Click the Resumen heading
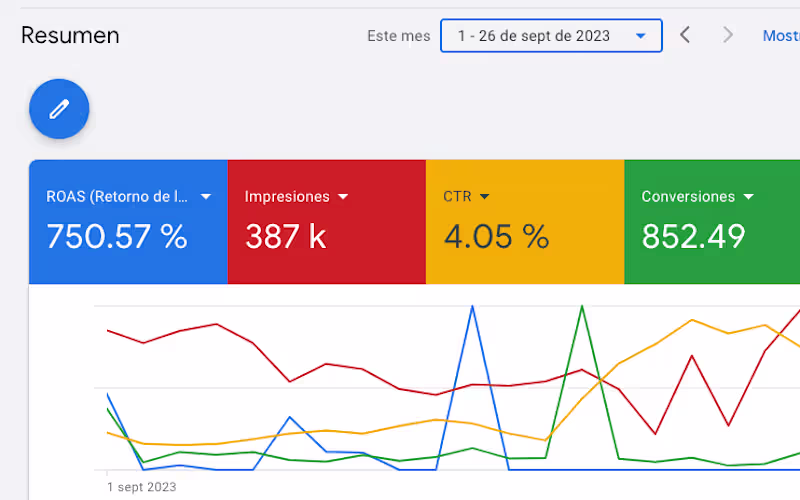The height and width of the screenshot is (500, 800). [70, 36]
